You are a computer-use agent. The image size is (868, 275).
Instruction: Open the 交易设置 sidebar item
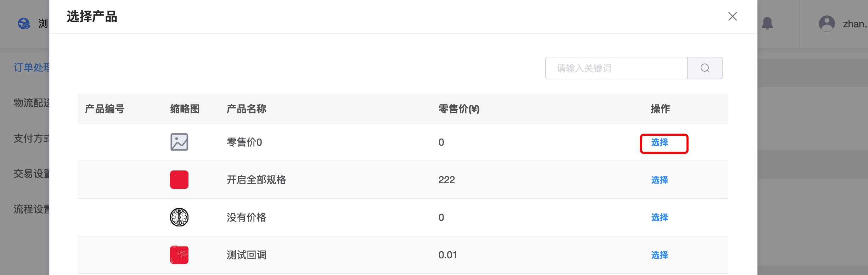[x=31, y=174]
